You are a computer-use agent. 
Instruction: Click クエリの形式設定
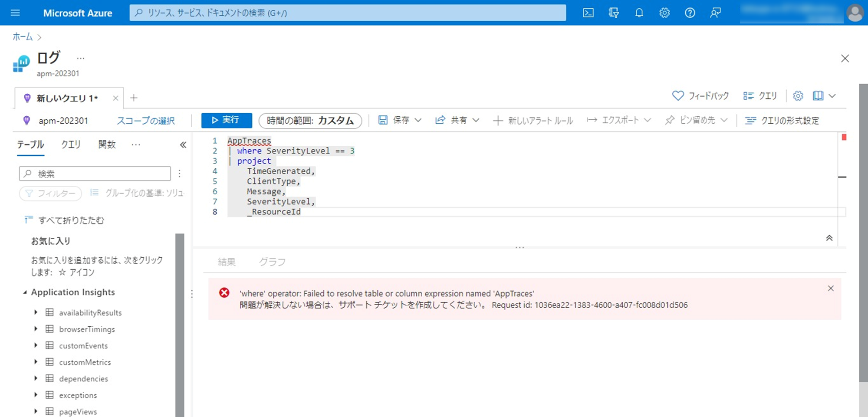[782, 121]
